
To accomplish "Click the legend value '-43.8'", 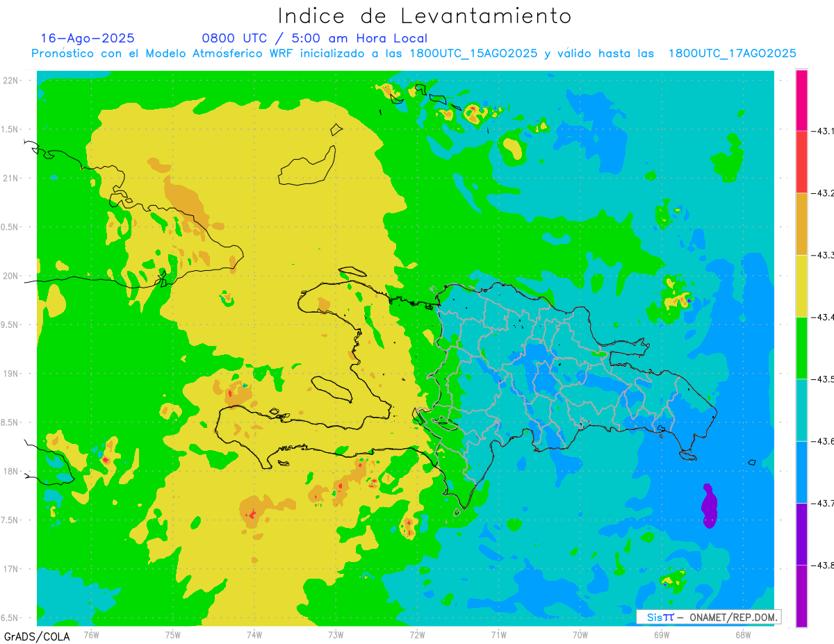I will point(822,565).
